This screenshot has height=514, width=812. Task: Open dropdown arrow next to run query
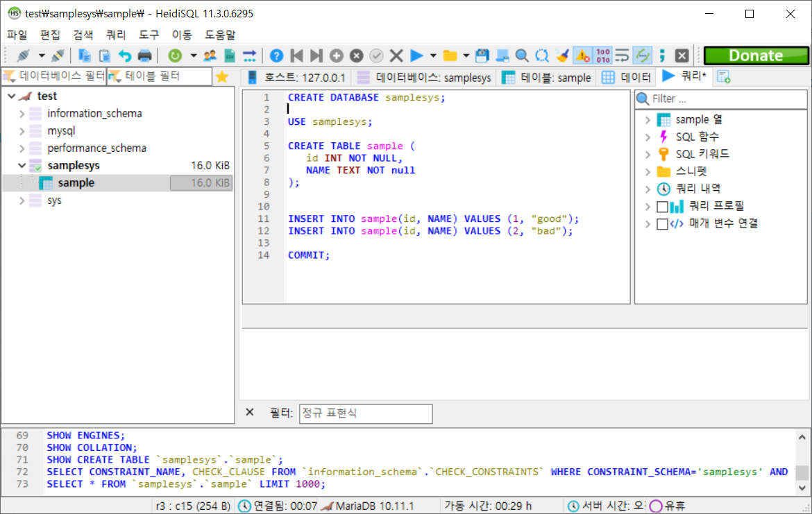coord(433,55)
